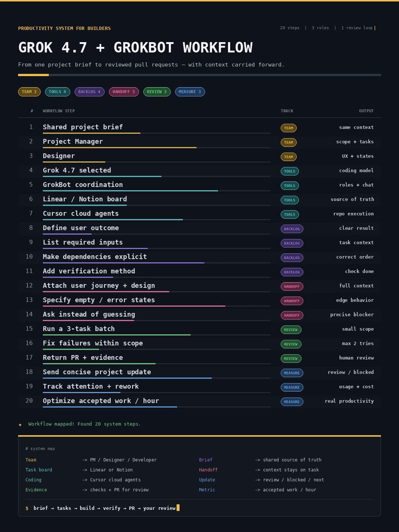Click the 'same context' output cell

pyautogui.click(x=356, y=127)
